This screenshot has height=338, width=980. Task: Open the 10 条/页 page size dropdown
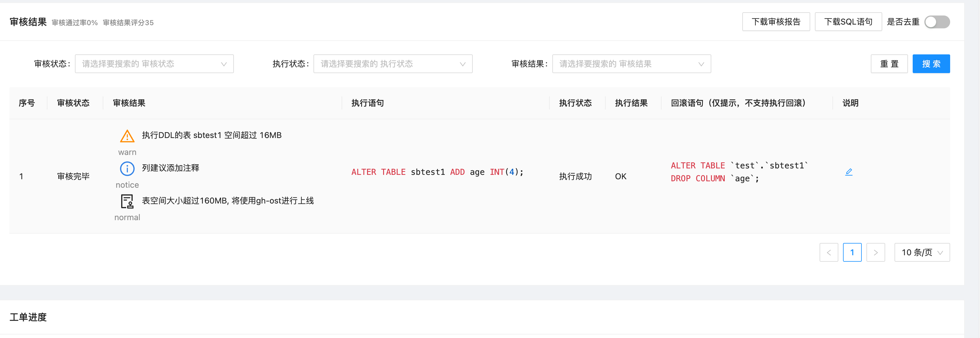pyautogui.click(x=922, y=252)
